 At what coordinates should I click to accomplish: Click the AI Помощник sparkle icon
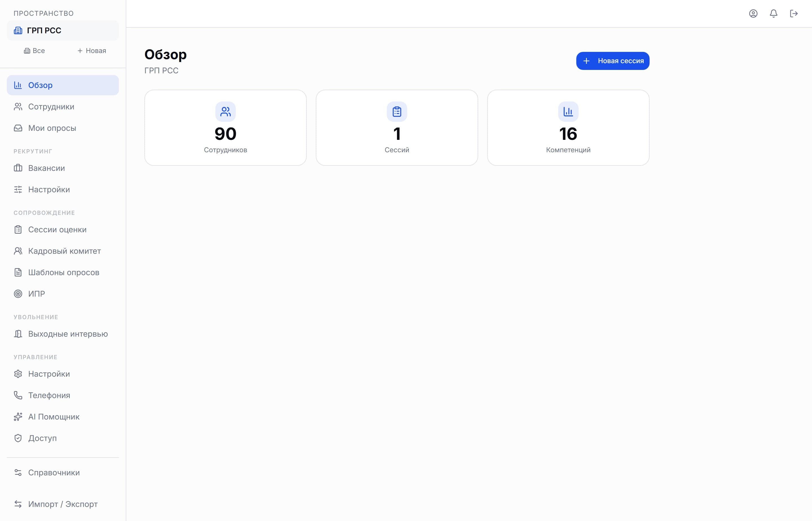[18, 416]
